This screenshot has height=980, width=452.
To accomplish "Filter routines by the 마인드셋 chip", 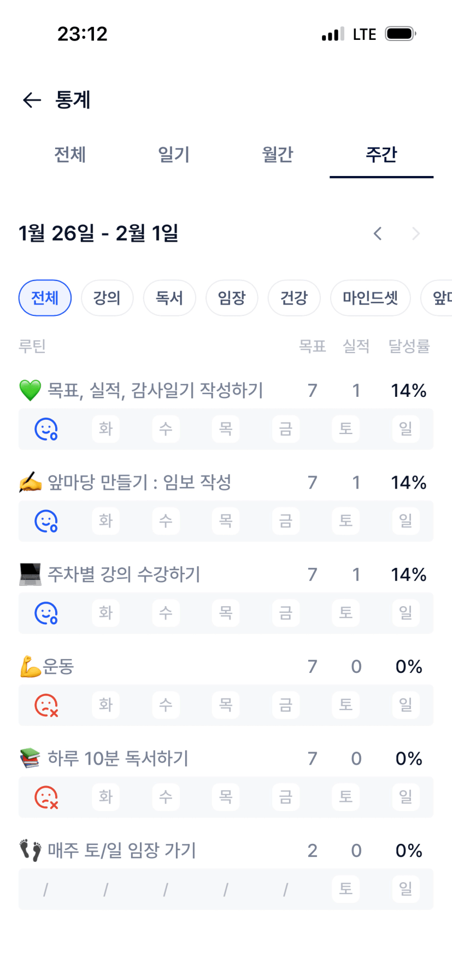I will [370, 298].
